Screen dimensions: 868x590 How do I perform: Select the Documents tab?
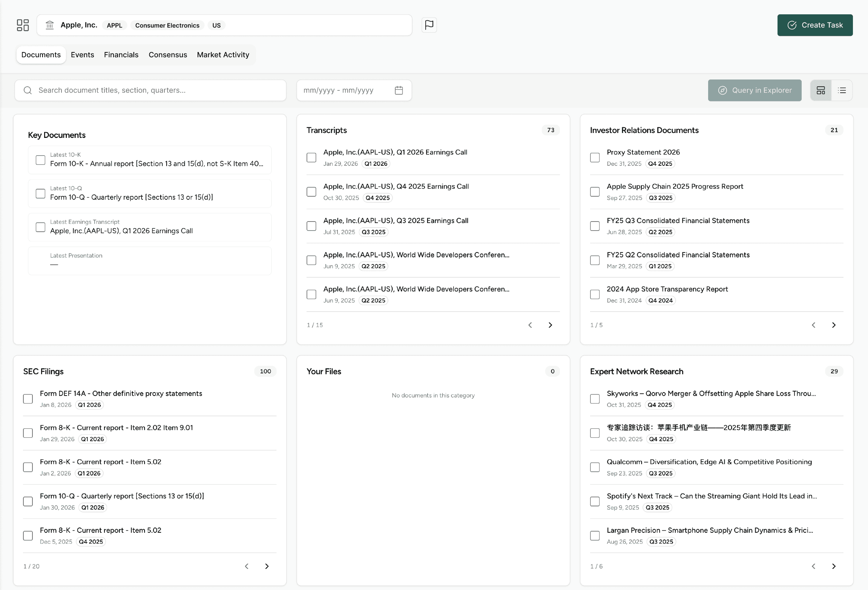click(41, 55)
